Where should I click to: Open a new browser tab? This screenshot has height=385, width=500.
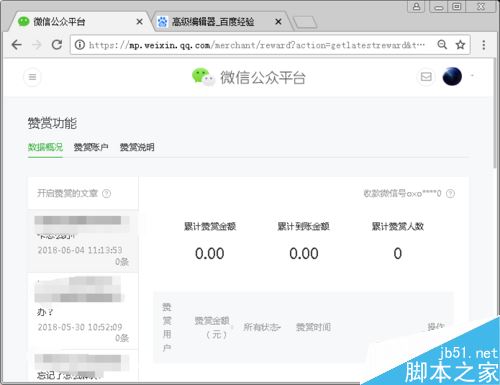point(305,22)
